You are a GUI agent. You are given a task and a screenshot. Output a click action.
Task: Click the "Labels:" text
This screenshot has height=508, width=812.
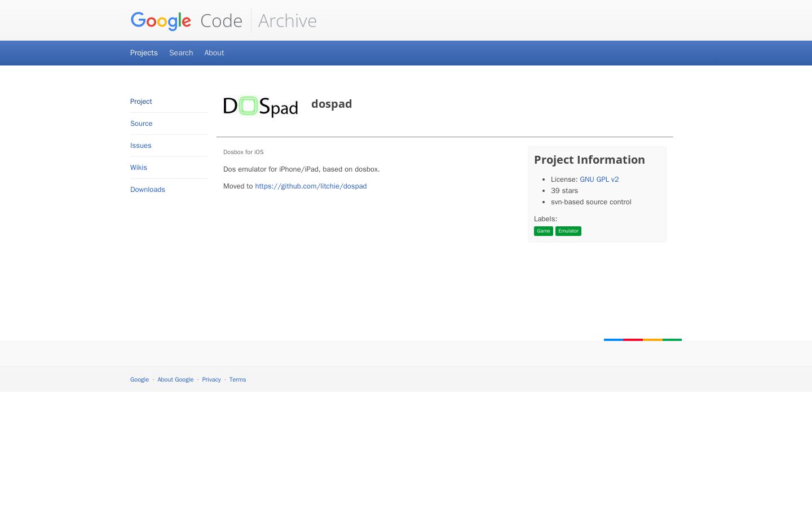545,219
